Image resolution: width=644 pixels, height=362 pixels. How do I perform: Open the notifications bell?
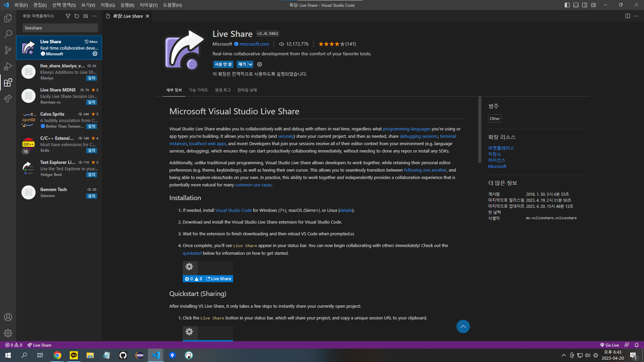click(636, 345)
